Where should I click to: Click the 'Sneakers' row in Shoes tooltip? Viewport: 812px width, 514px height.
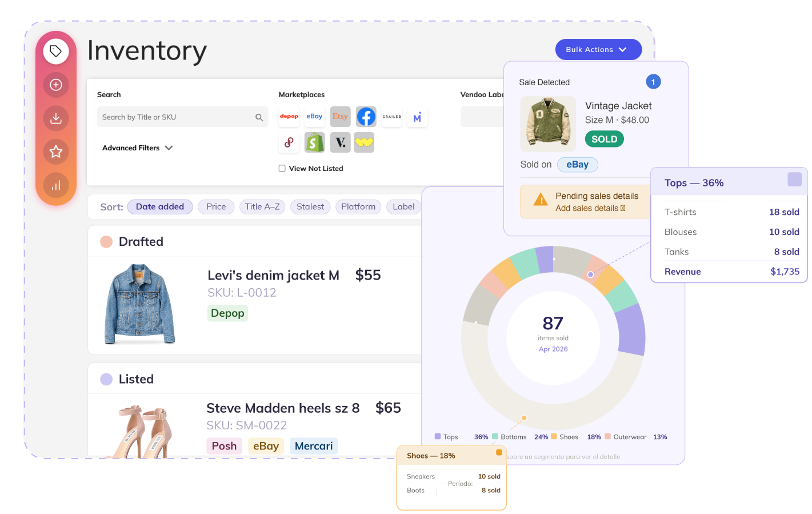point(453,476)
